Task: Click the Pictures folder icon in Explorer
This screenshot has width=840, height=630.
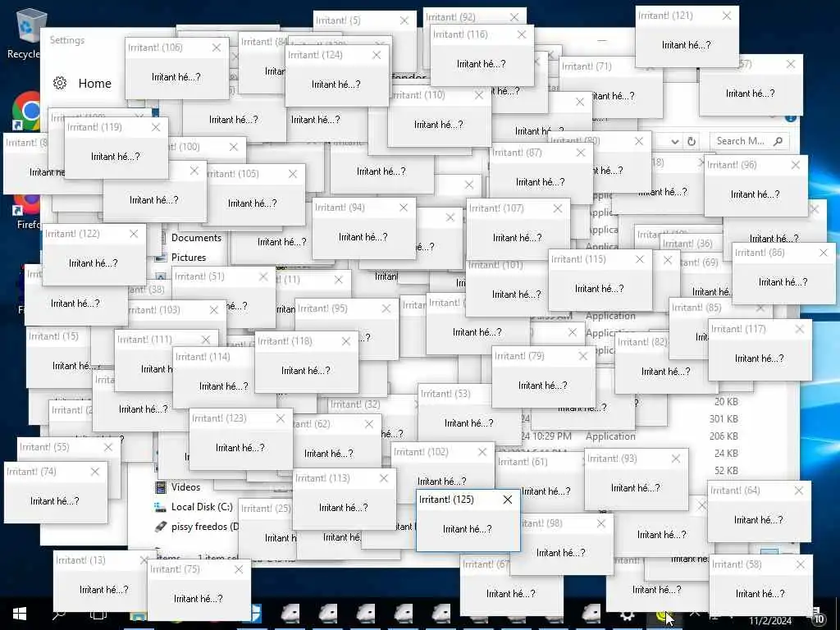Action: pos(161,258)
